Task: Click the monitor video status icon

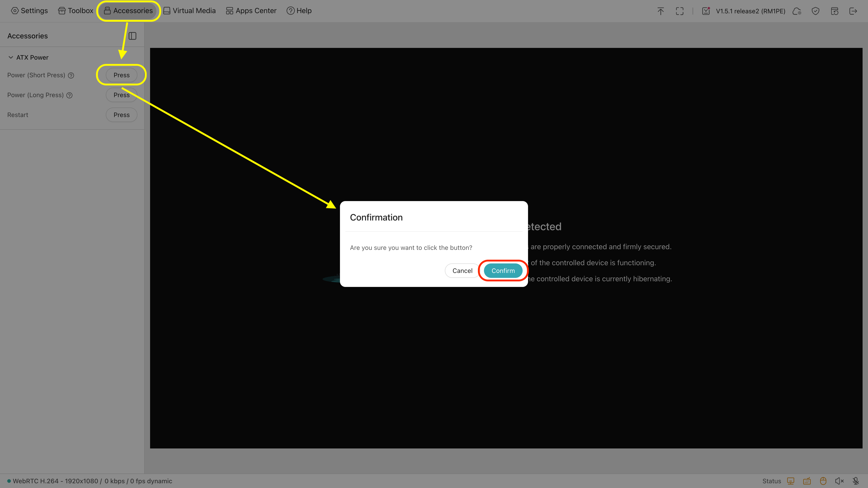Action: point(790,481)
